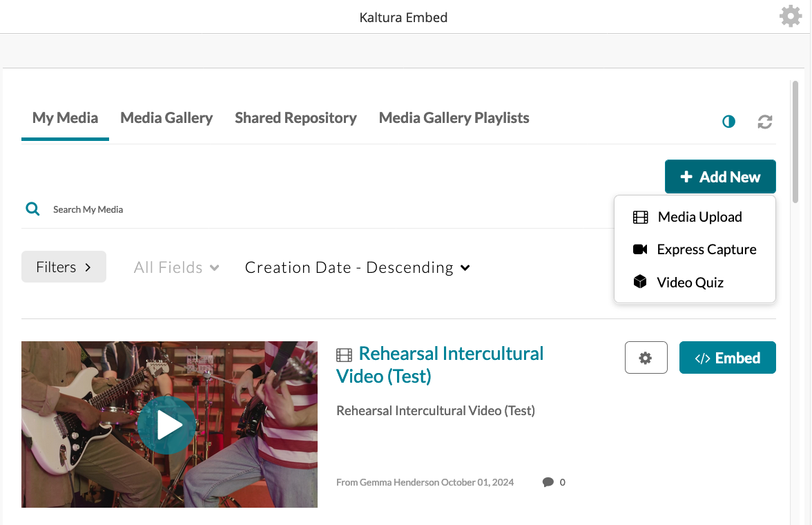
Task: Open the All Fields dropdown
Action: click(177, 267)
